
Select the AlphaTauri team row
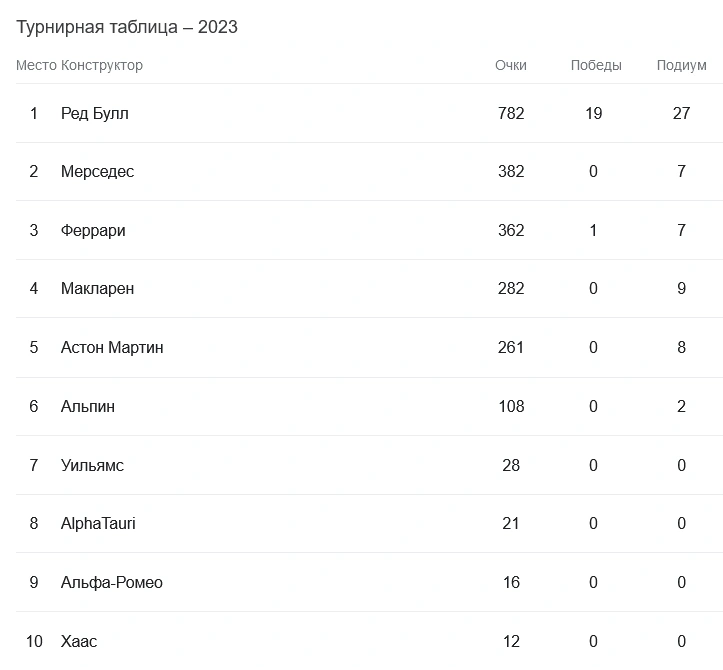point(98,523)
